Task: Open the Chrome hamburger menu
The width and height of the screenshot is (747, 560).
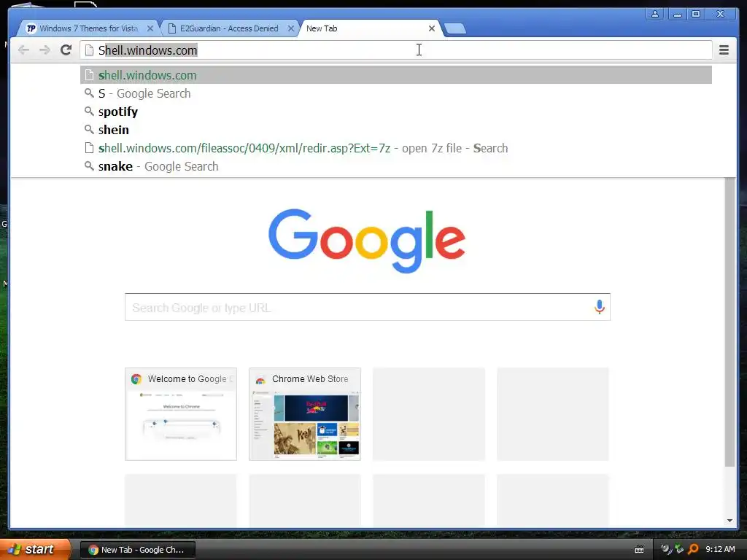Action: [724, 50]
